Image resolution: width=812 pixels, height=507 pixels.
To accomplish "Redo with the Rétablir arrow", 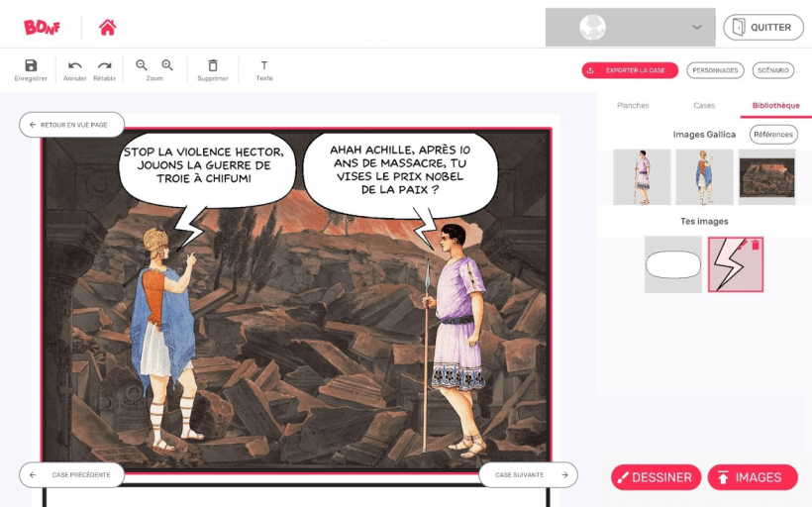I will click(x=104, y=66).
